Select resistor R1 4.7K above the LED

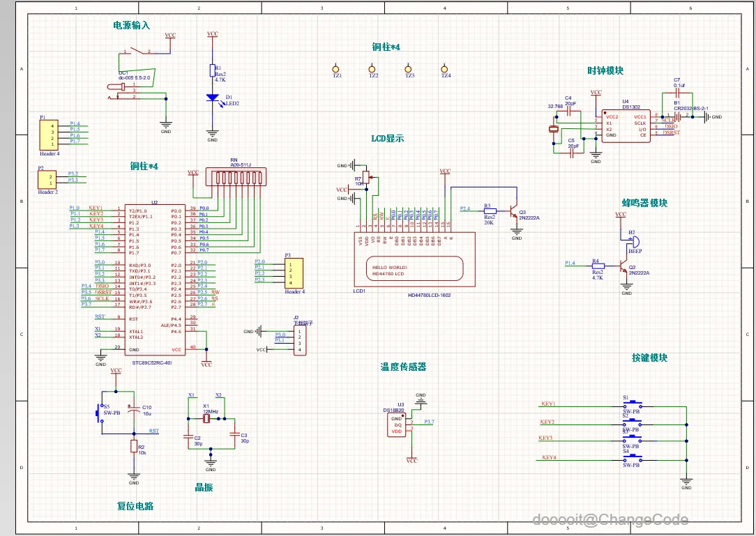tap(212, 71)
